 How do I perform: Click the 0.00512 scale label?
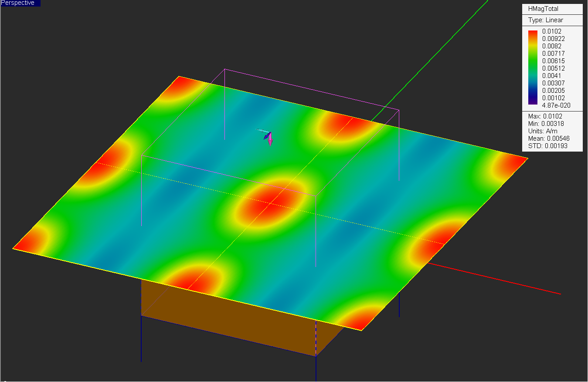[x=553, y=68]
